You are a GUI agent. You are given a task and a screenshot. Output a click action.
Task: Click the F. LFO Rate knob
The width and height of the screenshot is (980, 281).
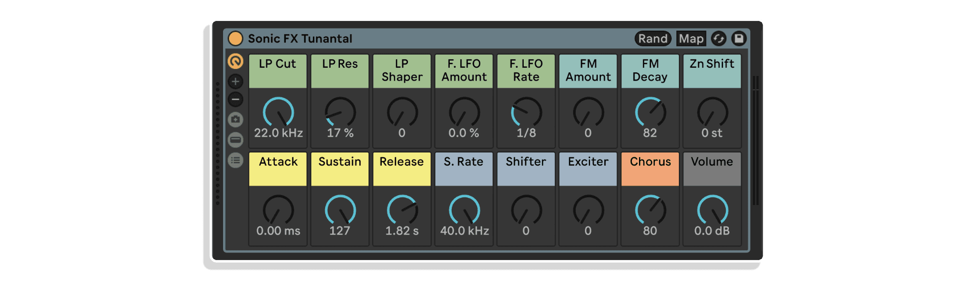tap(526, 112)
